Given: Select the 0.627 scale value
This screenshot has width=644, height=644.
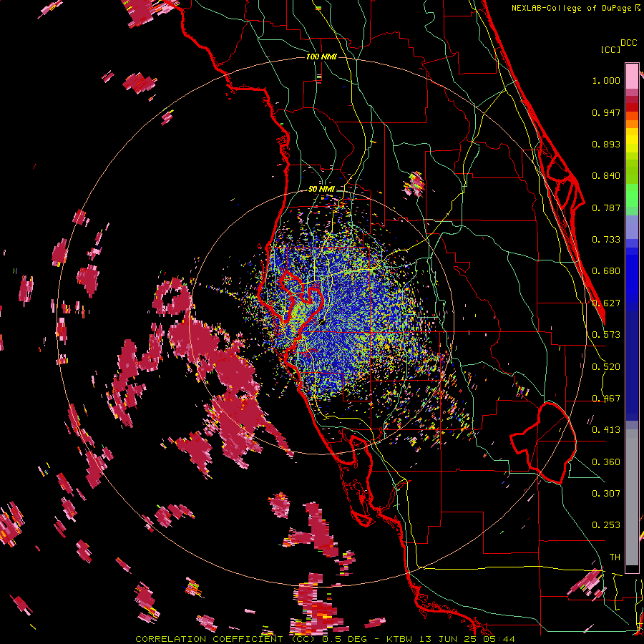Looking at the screenshot, I should coord(606,303).
